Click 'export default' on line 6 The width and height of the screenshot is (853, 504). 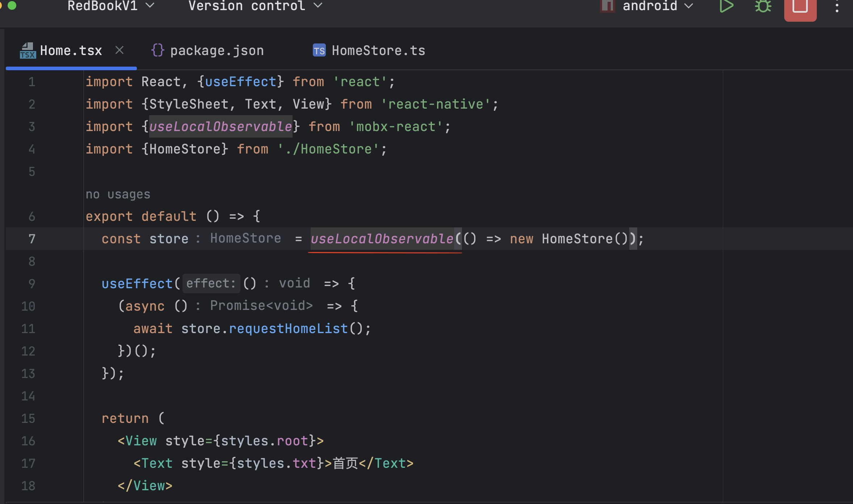click(x=141, y=217)
